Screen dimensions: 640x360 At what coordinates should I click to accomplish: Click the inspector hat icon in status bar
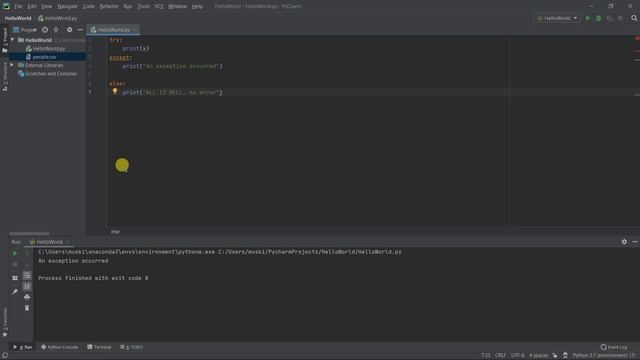click(x=565, y=356)
